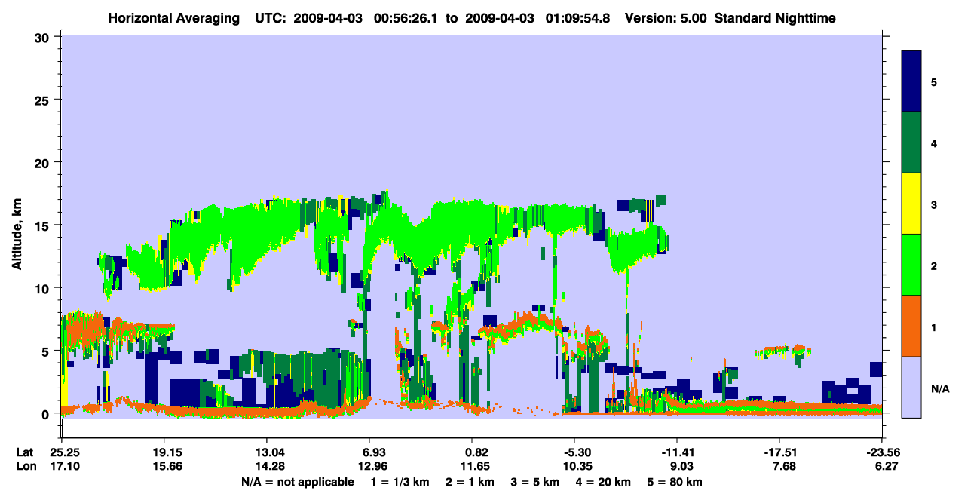Click latitude value -17.51

coord(779,452)
